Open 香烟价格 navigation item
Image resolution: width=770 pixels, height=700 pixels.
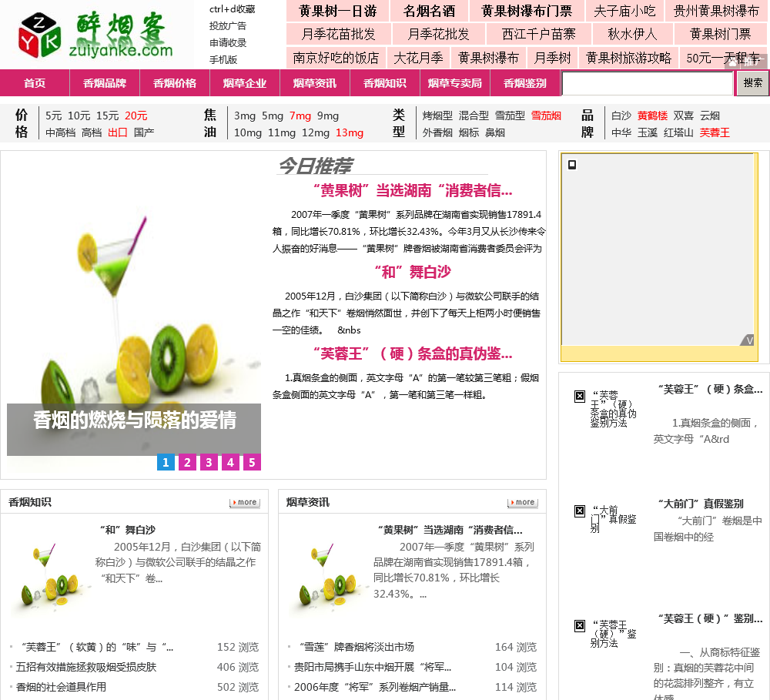tap(175, 83)
